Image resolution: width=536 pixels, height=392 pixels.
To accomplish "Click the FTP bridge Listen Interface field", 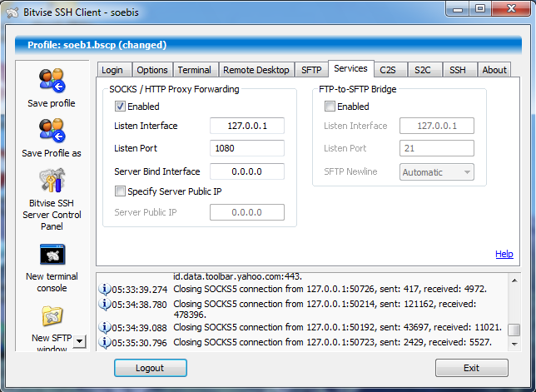I will tap(437, 126).
